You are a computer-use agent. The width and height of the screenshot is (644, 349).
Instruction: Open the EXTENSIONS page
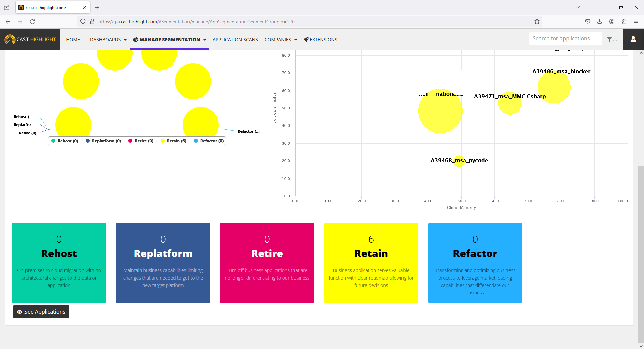coord(320,40)
